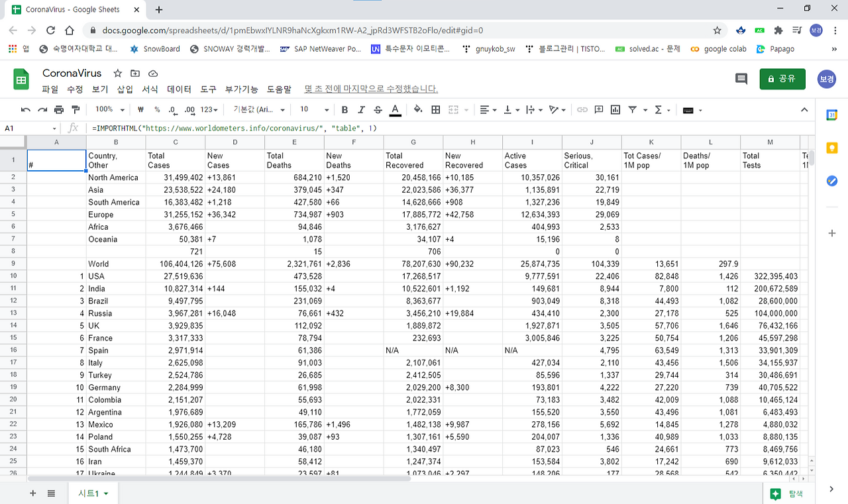Open the Functions (Σ) menu
Screen dimensions: 848x504
click(x=662, y=110)
